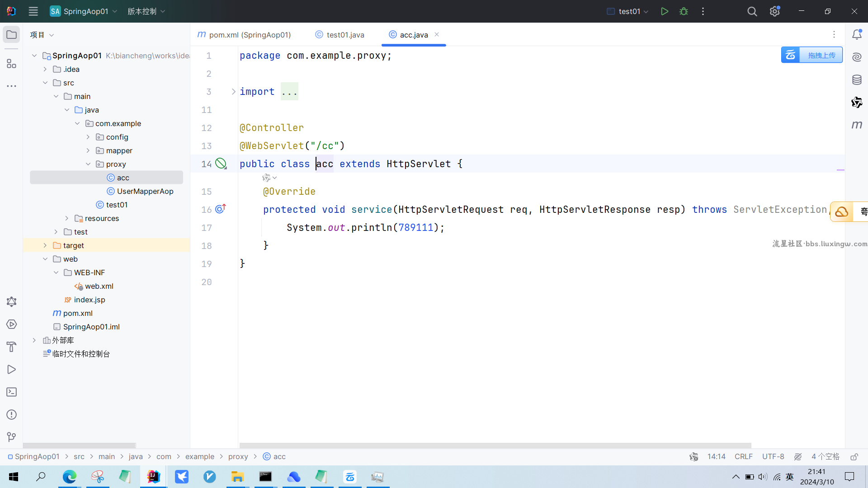Open the Problems tool window
Image resolution: width=868 pixels, height=488 pixels.
coord(11,414)
